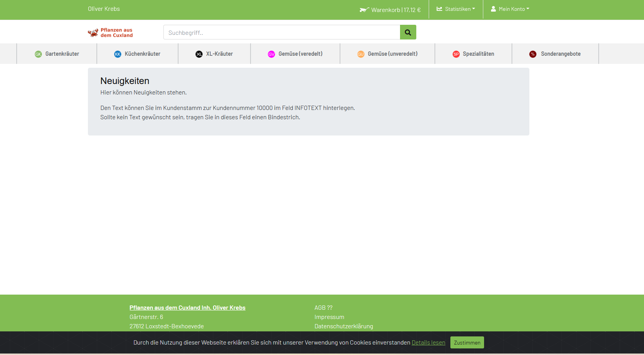
Task: Select the Küchenkräuter category tab
Action: [142, 54]
